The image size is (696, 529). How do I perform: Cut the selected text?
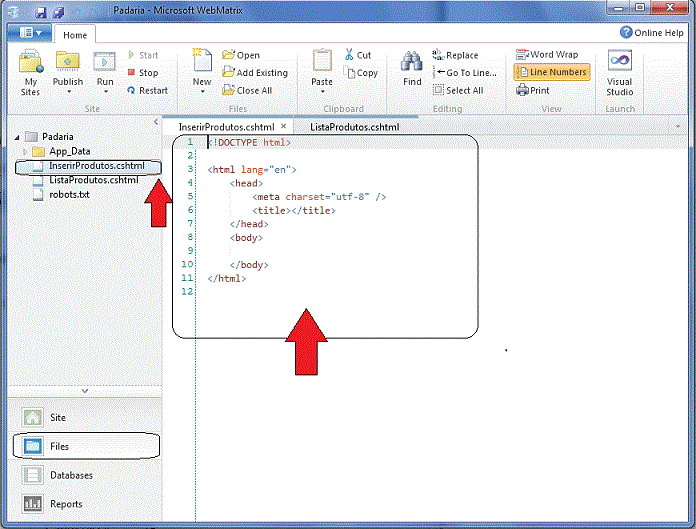coord(358,55)
